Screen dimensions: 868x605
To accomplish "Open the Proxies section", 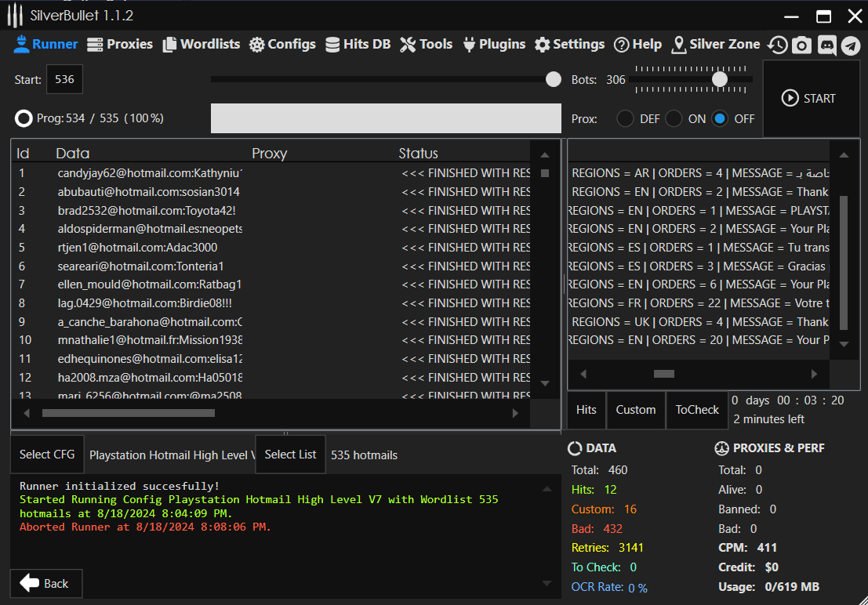I will click(x=120, y=45).
